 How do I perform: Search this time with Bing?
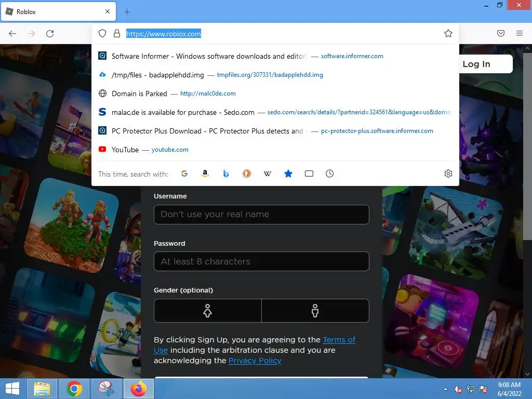[x=226, y=174]
